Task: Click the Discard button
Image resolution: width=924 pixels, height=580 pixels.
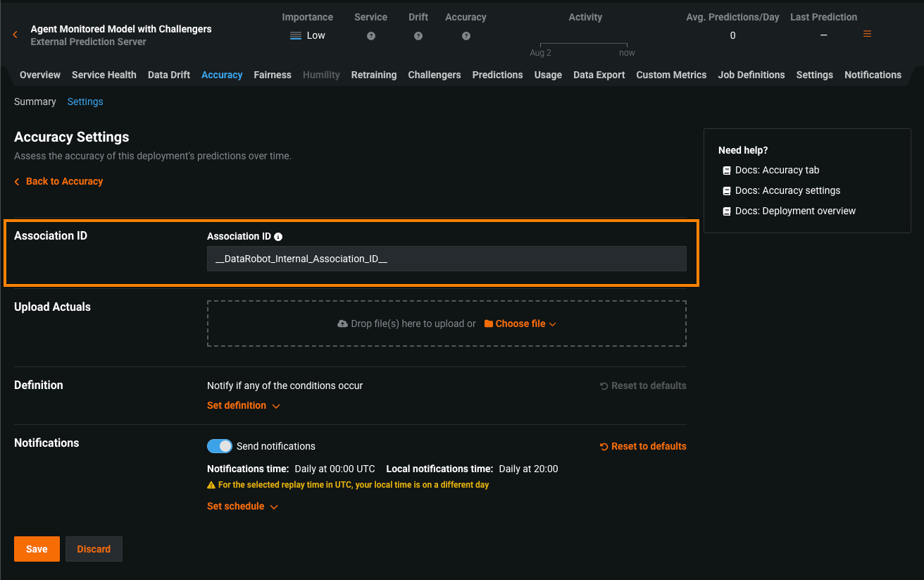Action: pos(94,549)
